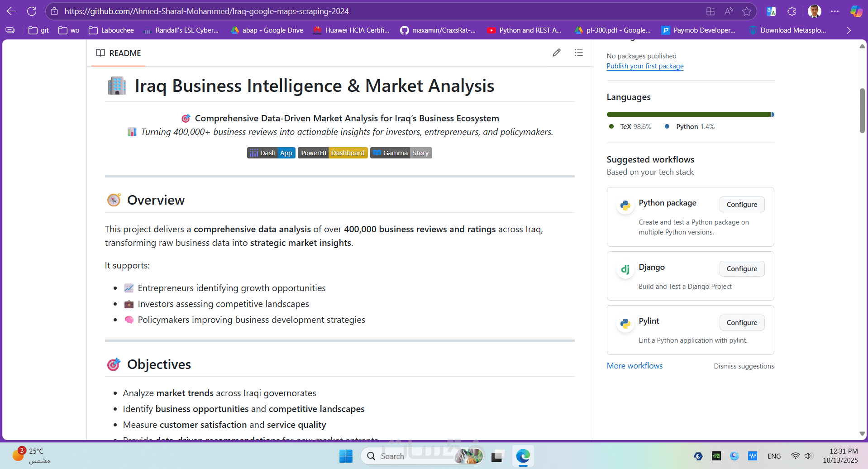868x469 pixels.
Task: Add this page to favorites star
Action: click(x=747, y=11)
